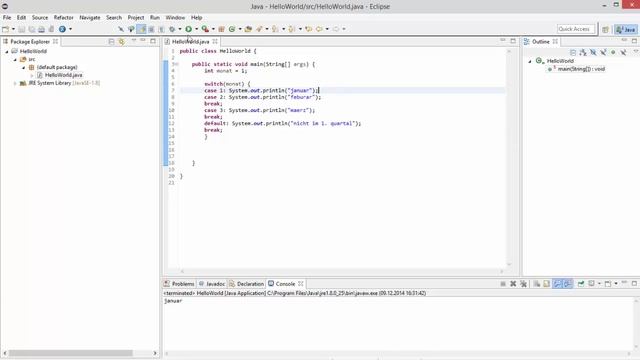Screen dimensions: 640x360
Task: Click the Open Perspective icon
Action: pos(605,29)
